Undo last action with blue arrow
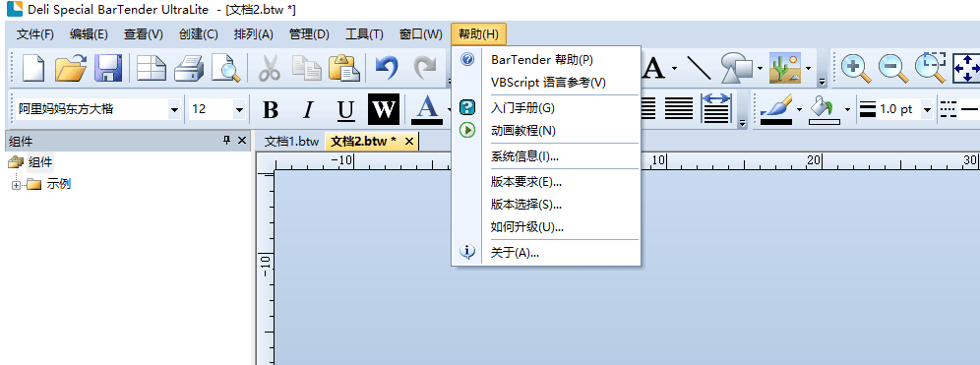 click(387, 68)
